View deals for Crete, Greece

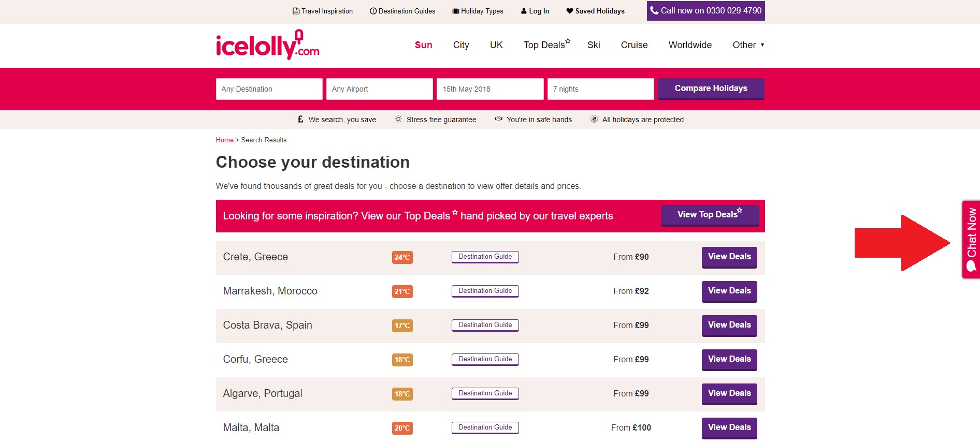[729, 257]
